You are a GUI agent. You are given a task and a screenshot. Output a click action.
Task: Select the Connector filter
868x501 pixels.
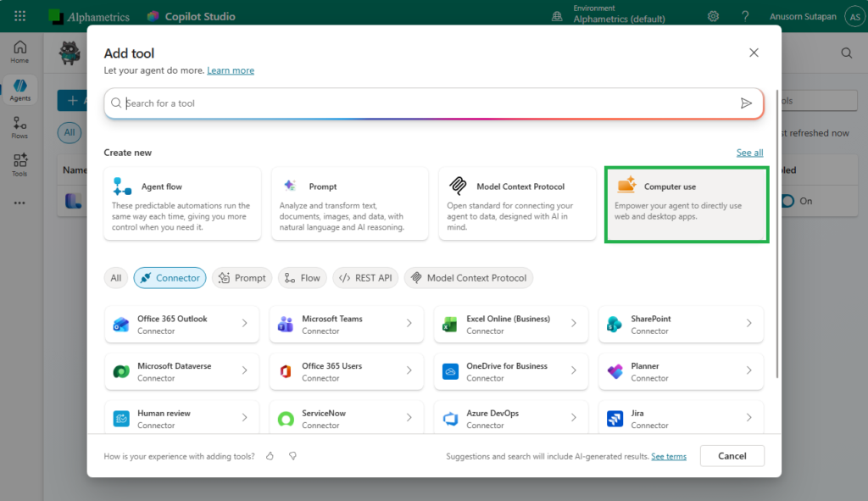click(x=170, y=278)
